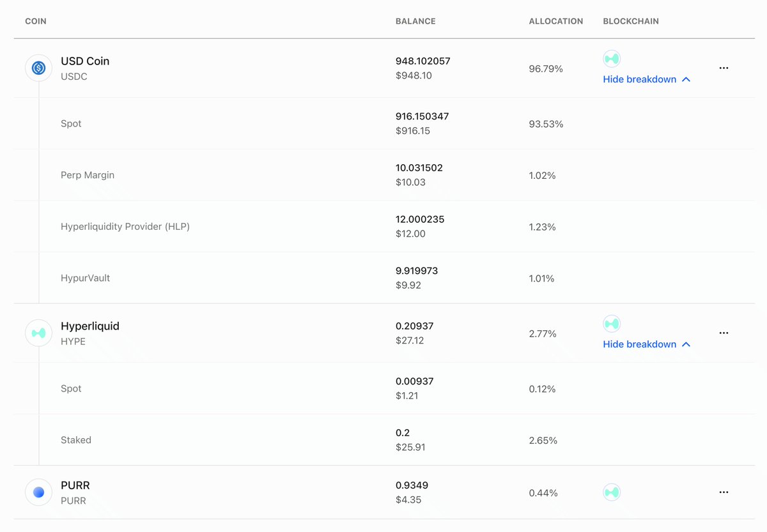Screen dimensions: 767x532
Task: Sort by the COIN column header
Action: coord(36,21)
